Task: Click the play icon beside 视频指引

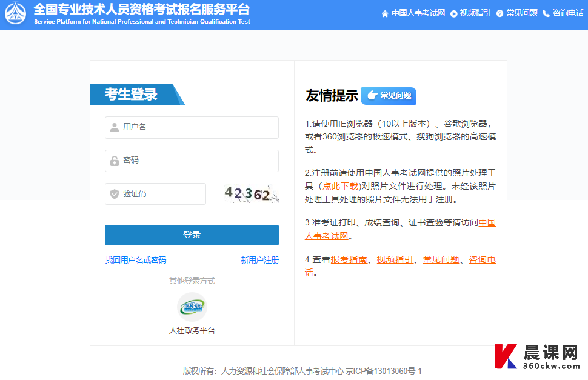Action: 454,14
